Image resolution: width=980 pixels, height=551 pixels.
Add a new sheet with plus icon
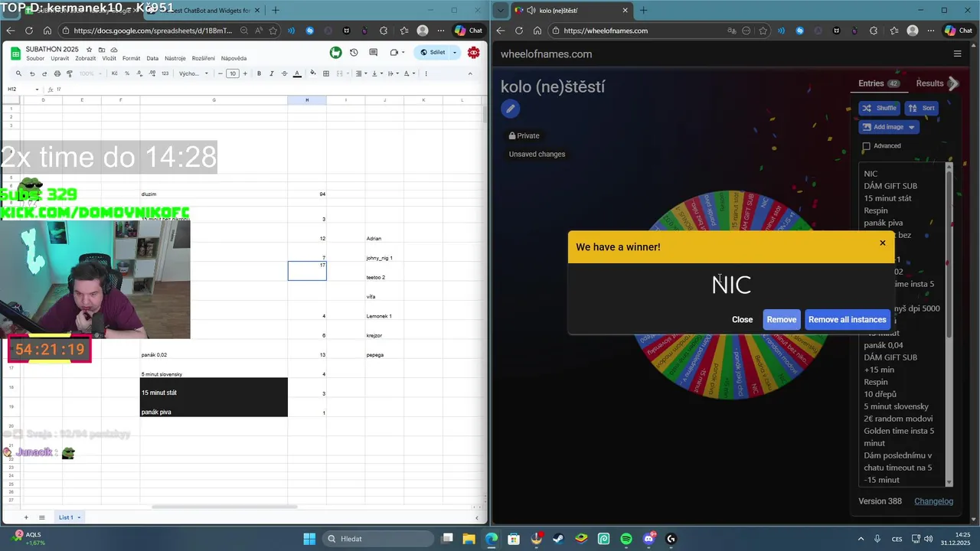25,517
